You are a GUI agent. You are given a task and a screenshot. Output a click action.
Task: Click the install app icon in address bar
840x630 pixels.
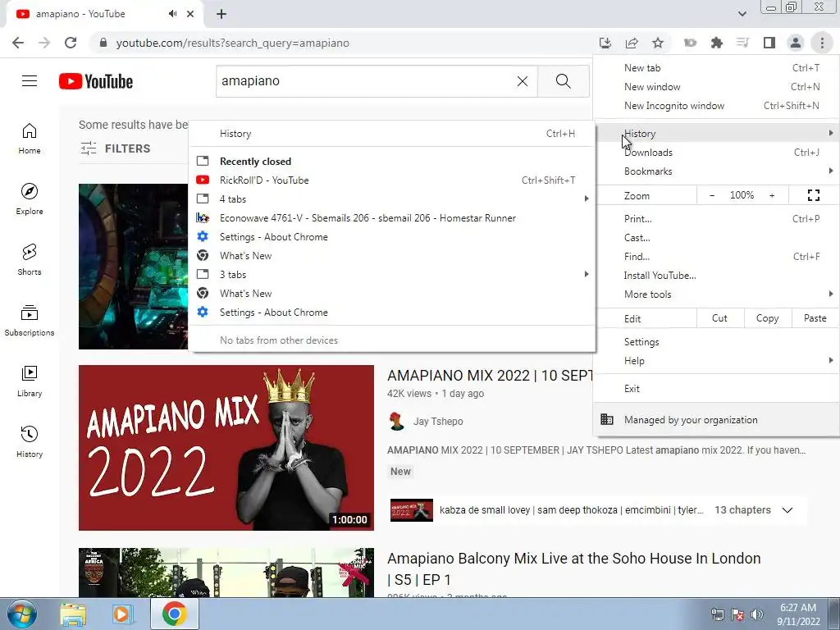coord(605,43)
